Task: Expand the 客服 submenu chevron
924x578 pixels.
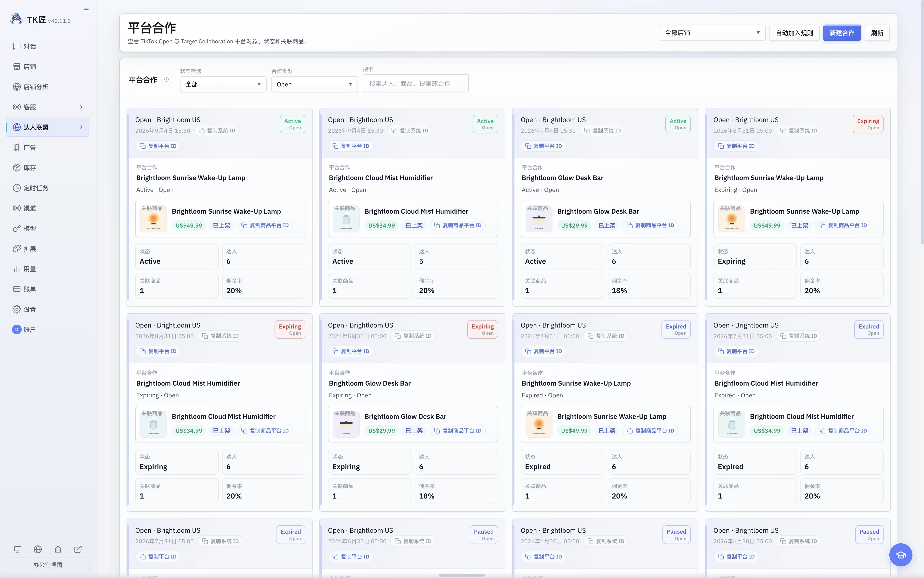Action: click(81, 107)
